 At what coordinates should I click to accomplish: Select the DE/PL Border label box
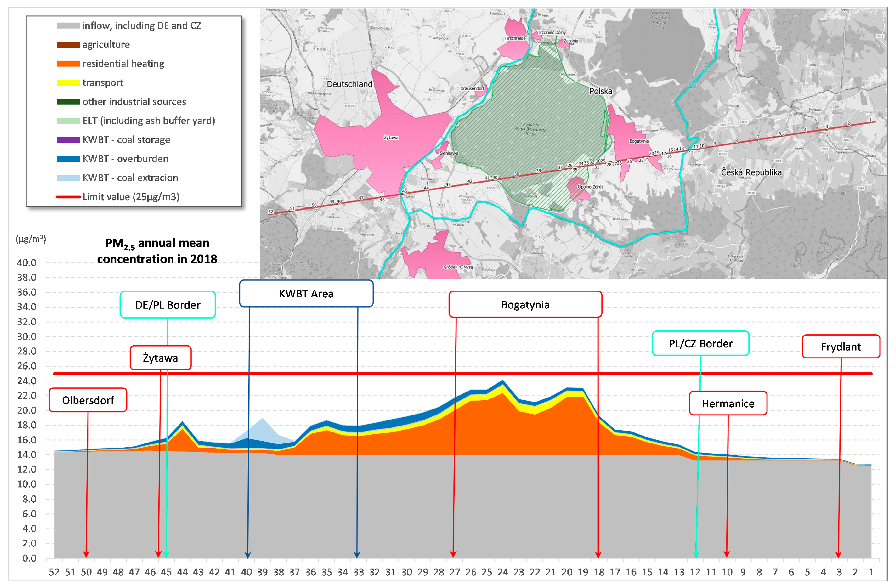tap(167, 305)
